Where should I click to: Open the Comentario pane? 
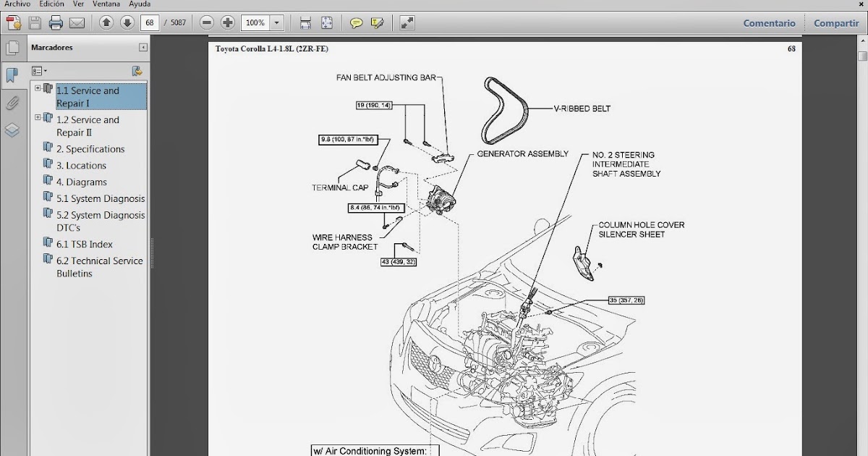tap(769, 22)
